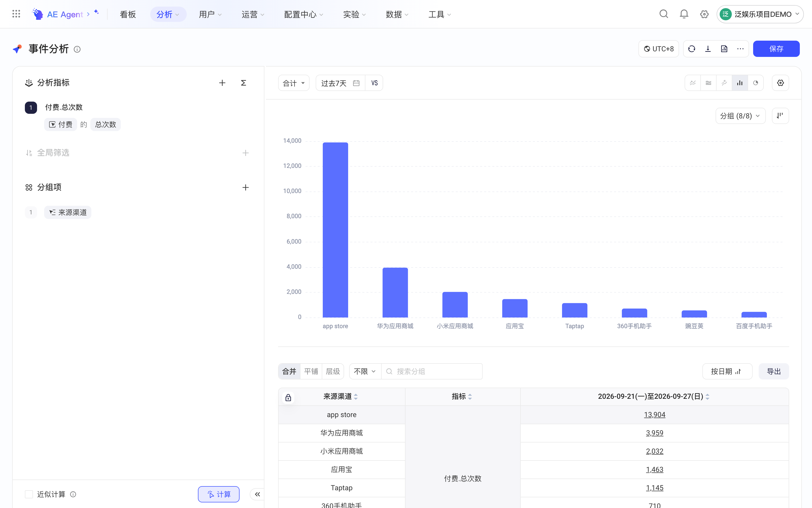Switch to line chart view
Screen dimensions: 812x508
[x=692, y=83]
